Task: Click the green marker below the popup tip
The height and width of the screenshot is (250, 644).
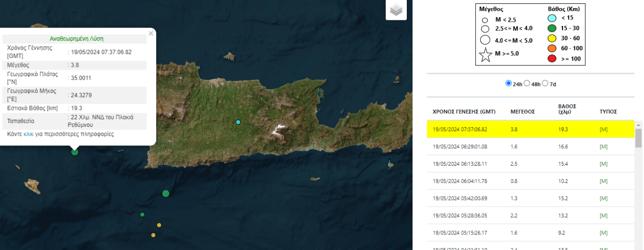Action: (x=74, y=152)
